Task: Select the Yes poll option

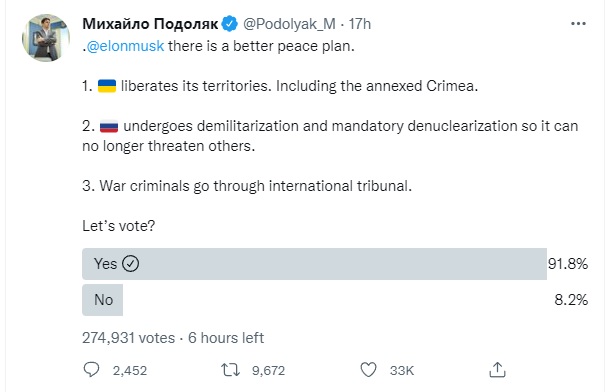Action: pyautogui.click(x=314, y=264)
